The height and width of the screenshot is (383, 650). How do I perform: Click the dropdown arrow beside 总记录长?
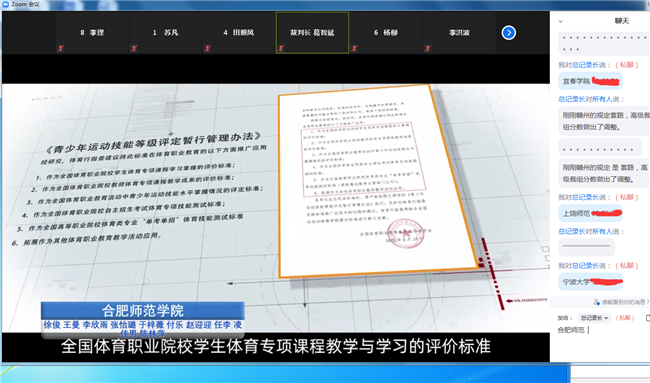click(x=606, y=318)
